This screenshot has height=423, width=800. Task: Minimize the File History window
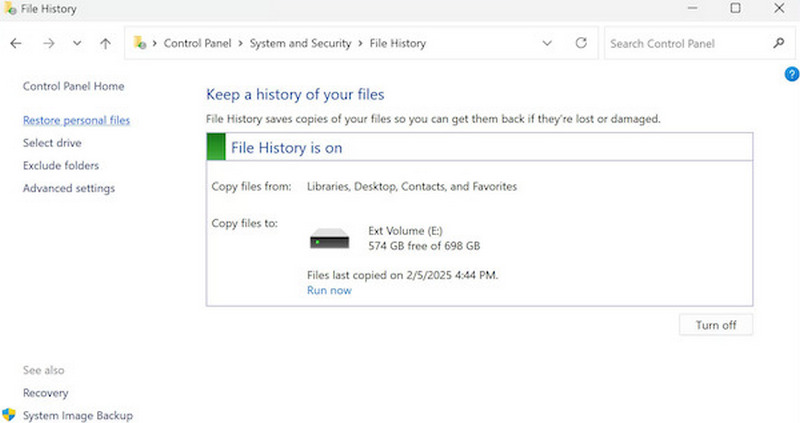(692, 8)
